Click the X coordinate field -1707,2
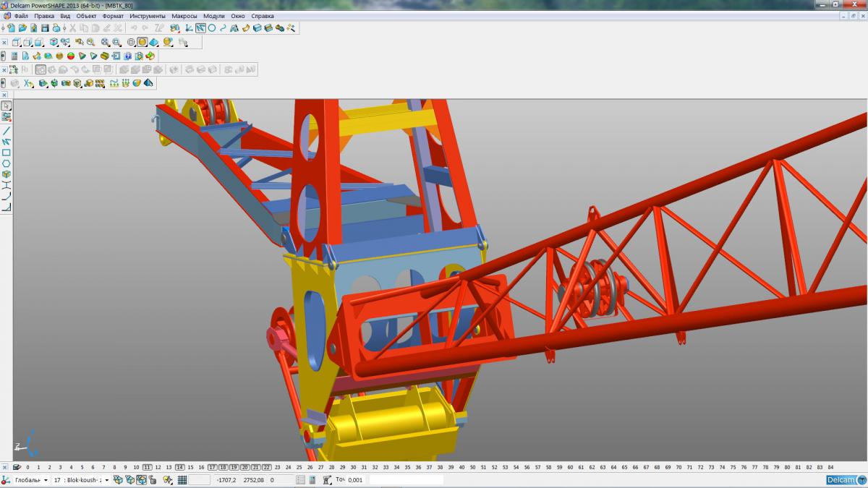Image resolution: width=868 pixels, height=488 pixels. coord(226,479)
